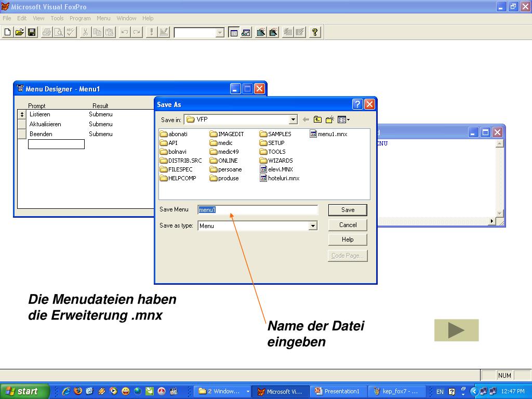Click the Save As title bar question mark
The height and width of the screenshot is (399, 532).
[357, 104]
